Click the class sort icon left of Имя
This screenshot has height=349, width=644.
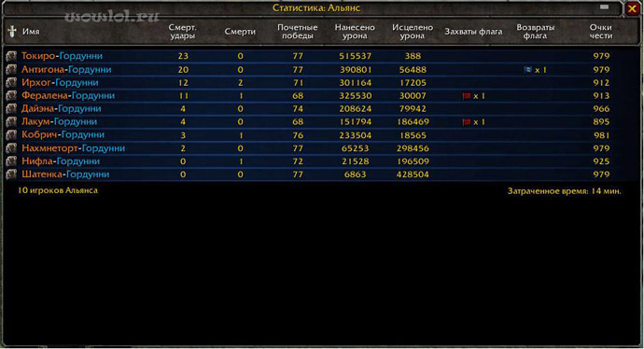[12, 31]
